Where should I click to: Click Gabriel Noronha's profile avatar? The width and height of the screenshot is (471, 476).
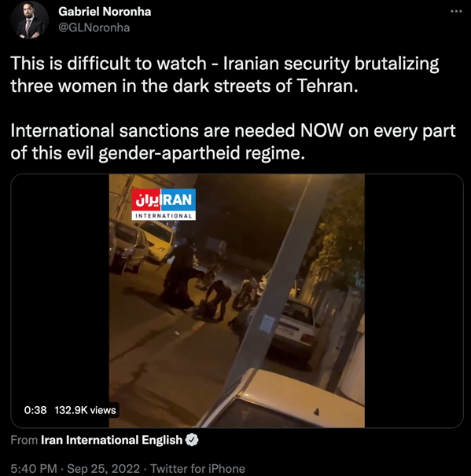[29, 20]
